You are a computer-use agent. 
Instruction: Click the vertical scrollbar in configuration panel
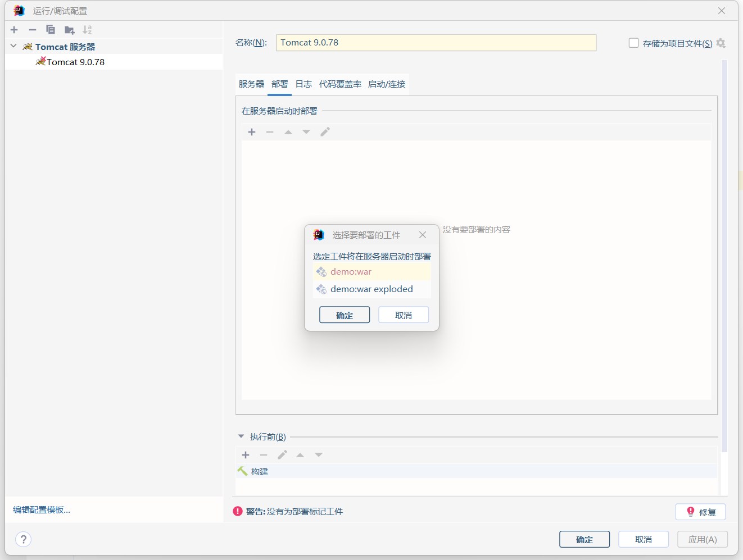[x=724, y=256]
